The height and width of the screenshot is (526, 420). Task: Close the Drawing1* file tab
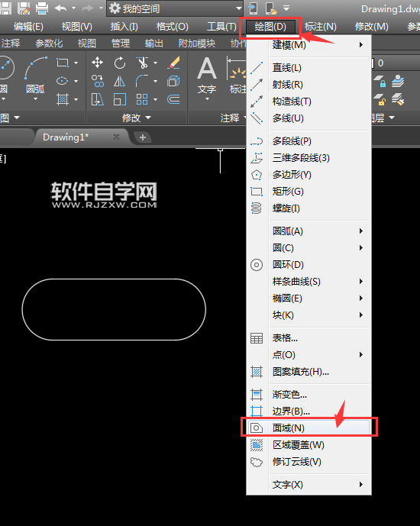pyautogui.click(x=116, y=137)
